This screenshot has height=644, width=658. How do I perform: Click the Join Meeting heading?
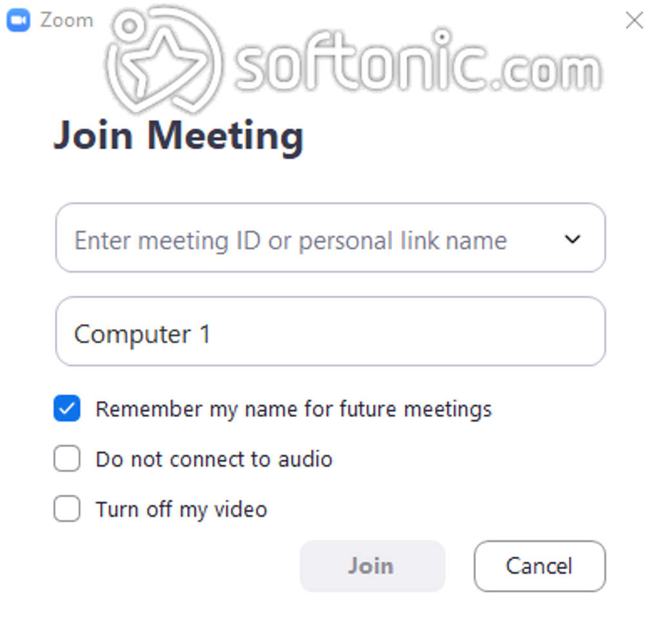click(x=179, y=136)
